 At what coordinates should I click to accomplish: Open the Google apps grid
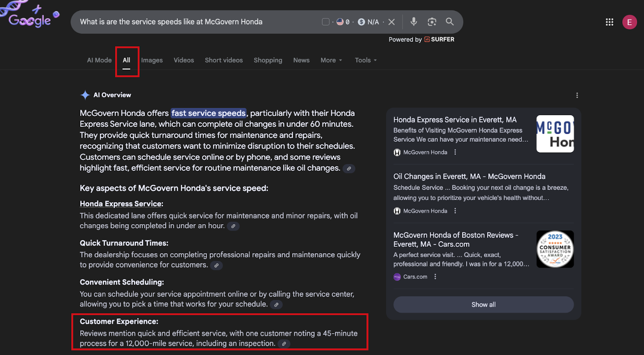coord(609,22)
